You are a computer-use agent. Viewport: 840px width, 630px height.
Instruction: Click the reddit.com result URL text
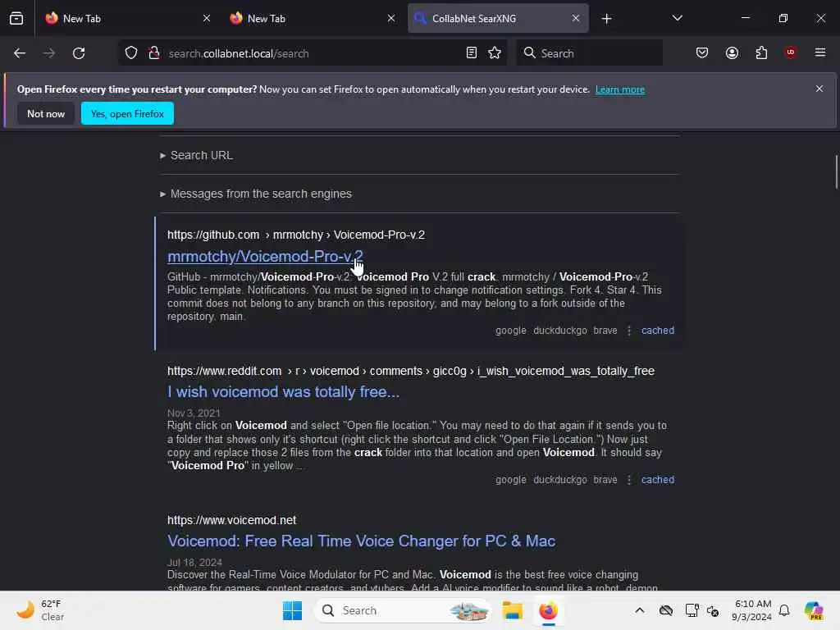pyautogui.click(x=410, y=372)
